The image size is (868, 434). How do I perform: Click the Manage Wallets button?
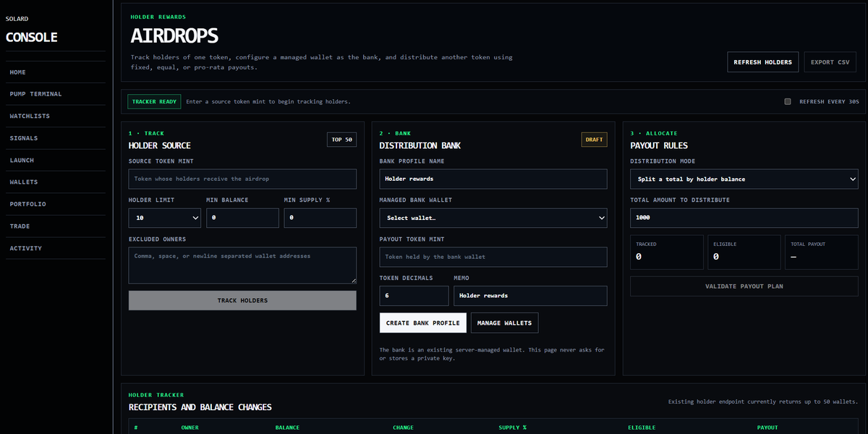504,323
